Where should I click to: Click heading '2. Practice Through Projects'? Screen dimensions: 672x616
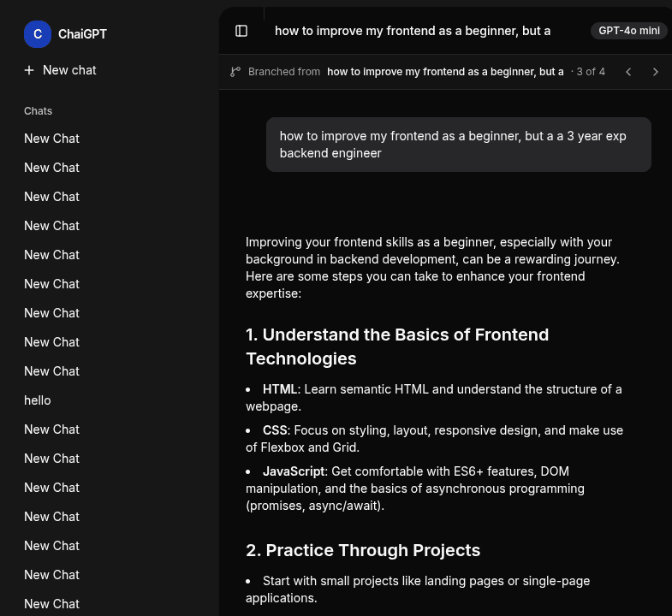(x=363, y=550)
